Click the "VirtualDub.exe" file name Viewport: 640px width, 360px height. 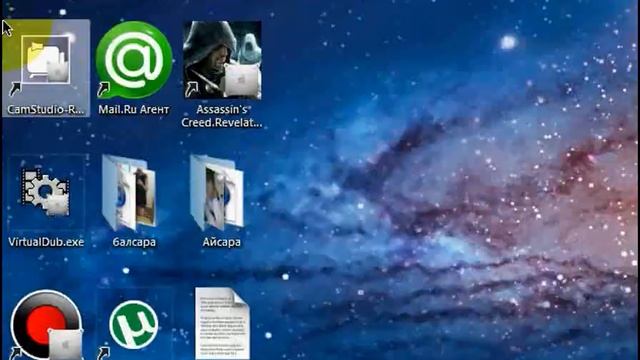tap(46, 242)
